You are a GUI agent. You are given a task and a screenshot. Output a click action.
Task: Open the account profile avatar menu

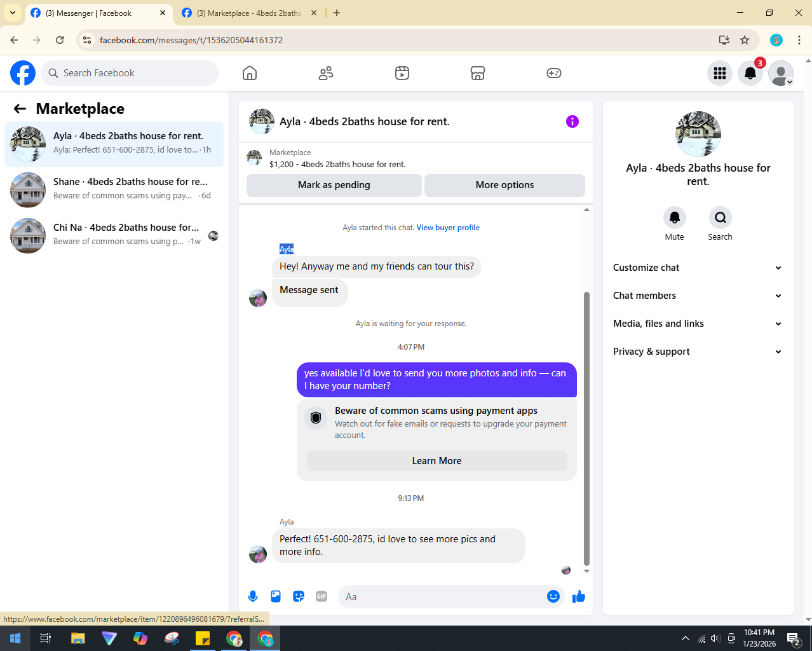781,73
